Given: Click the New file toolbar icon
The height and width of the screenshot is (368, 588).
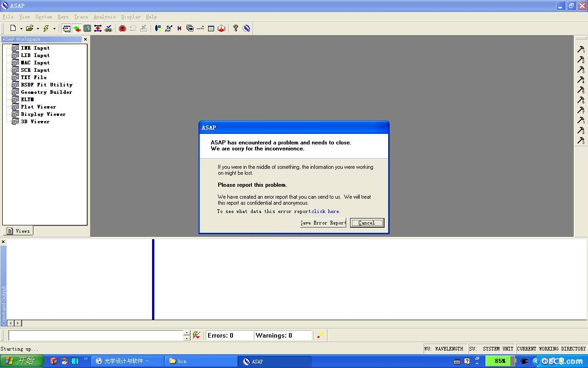Looking at the screenshot, I should [x=13, y=29].
